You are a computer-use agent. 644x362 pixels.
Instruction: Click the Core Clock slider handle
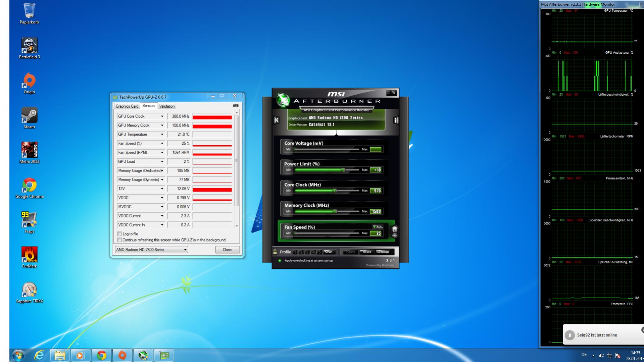tap(335, 191)
